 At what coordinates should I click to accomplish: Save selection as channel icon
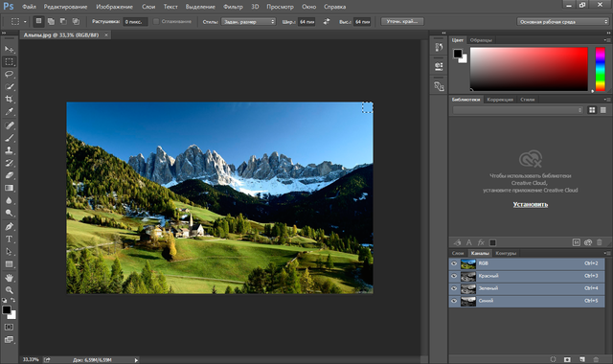567,359
